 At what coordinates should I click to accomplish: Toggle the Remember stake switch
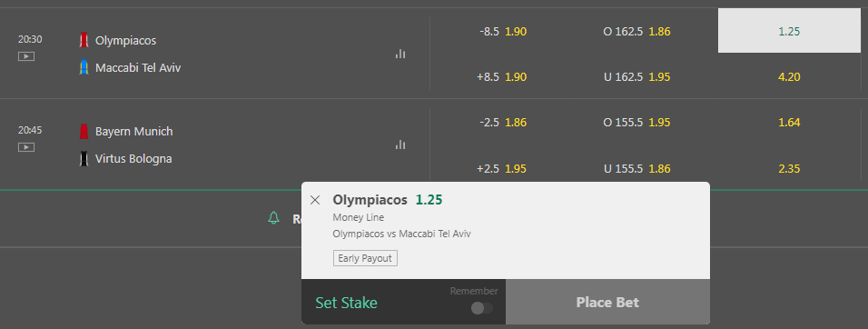tap(481, 308)
